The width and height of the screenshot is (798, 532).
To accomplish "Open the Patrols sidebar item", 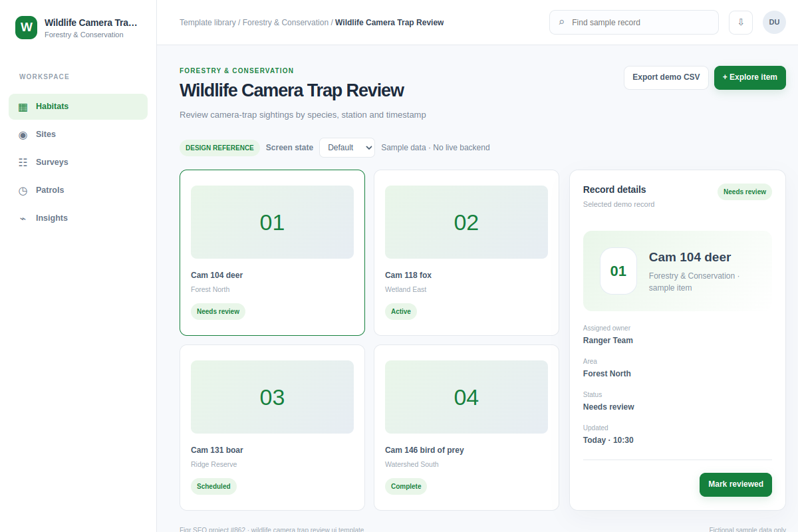I will pos(78,190).
